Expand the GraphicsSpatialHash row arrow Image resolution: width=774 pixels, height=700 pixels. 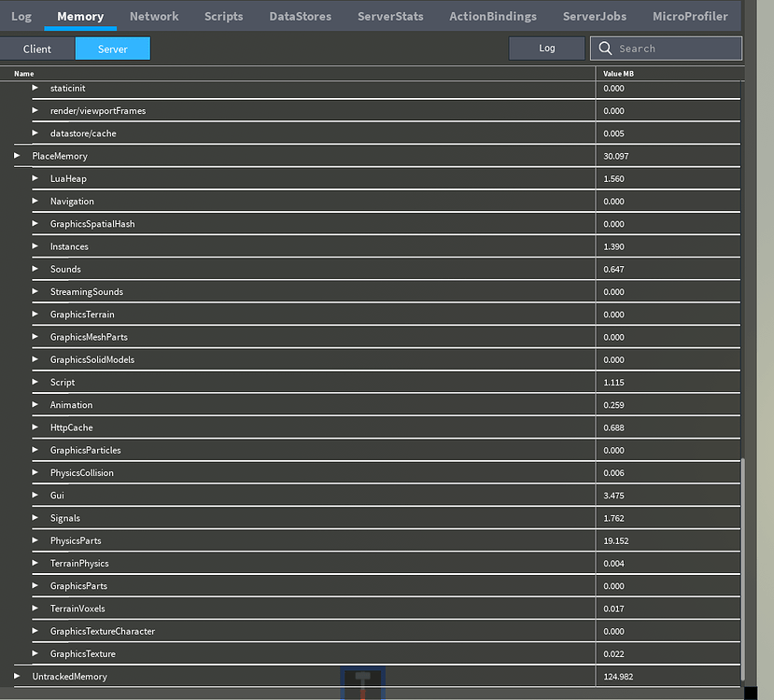coord(35,224)
